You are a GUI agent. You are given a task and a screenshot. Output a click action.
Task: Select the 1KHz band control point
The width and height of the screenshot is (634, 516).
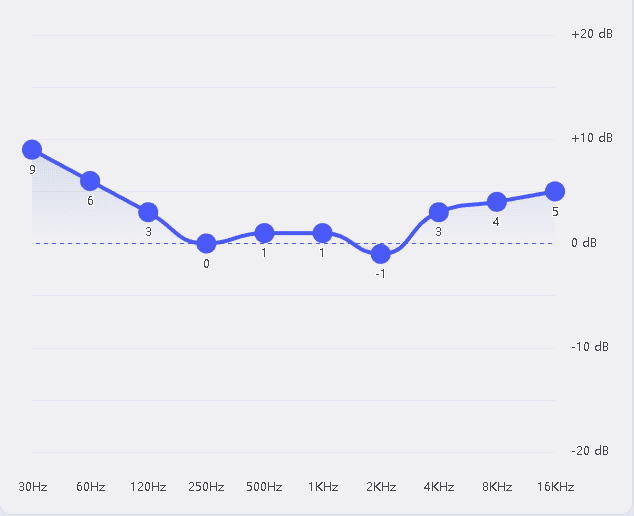[x=322, y=233]
